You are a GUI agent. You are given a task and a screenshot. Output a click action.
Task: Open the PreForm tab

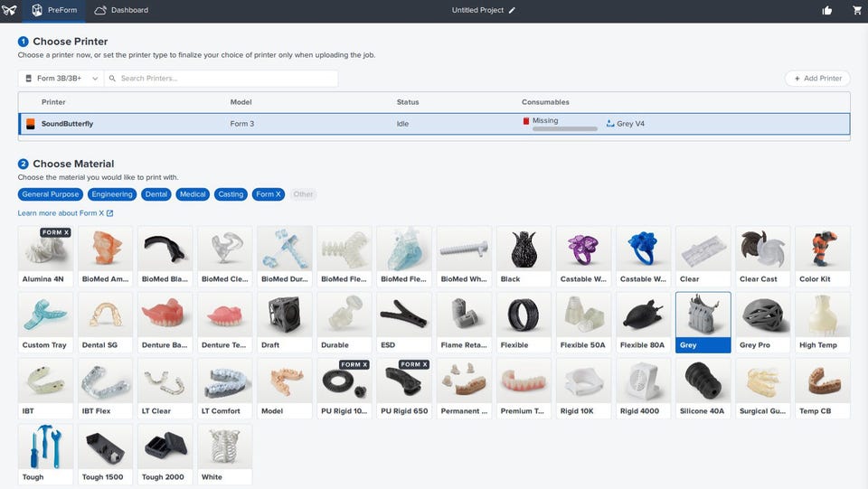click(x=54, y=11)
